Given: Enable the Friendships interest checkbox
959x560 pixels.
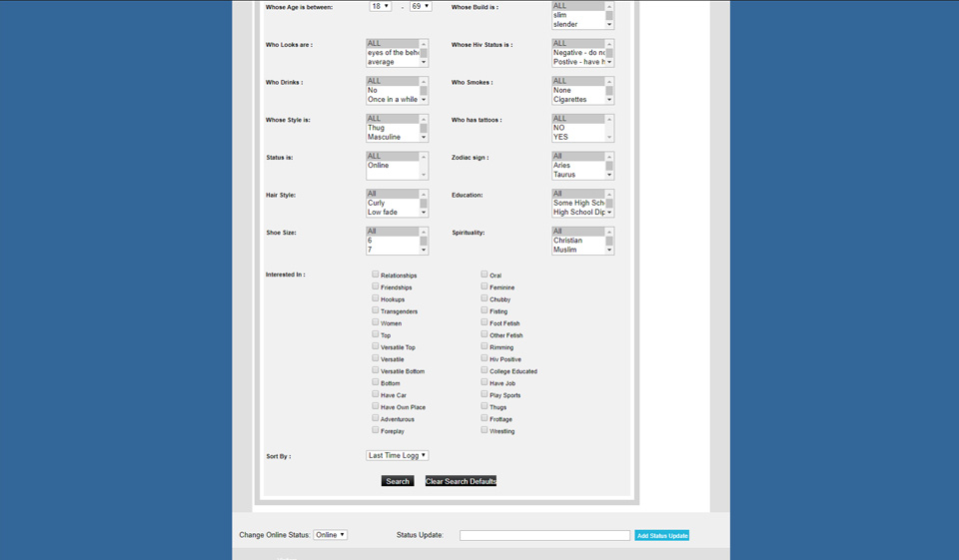Looking at the screenshot, I should pyautogui.click(x=376, y=286).
